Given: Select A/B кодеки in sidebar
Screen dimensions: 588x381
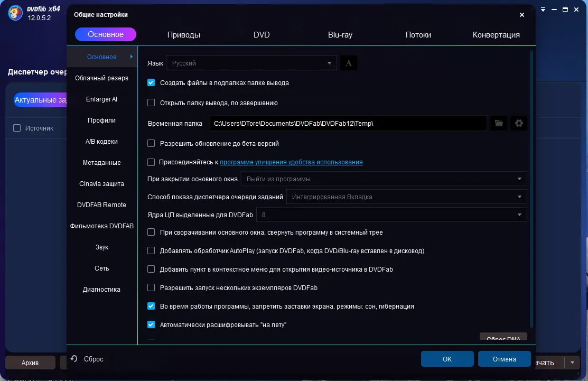Looking at the screenshot, I should pyautogui.click(x=101, y=142).
